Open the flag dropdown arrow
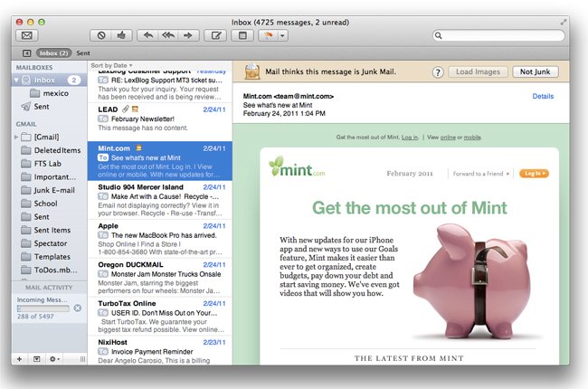 point(283,35)
